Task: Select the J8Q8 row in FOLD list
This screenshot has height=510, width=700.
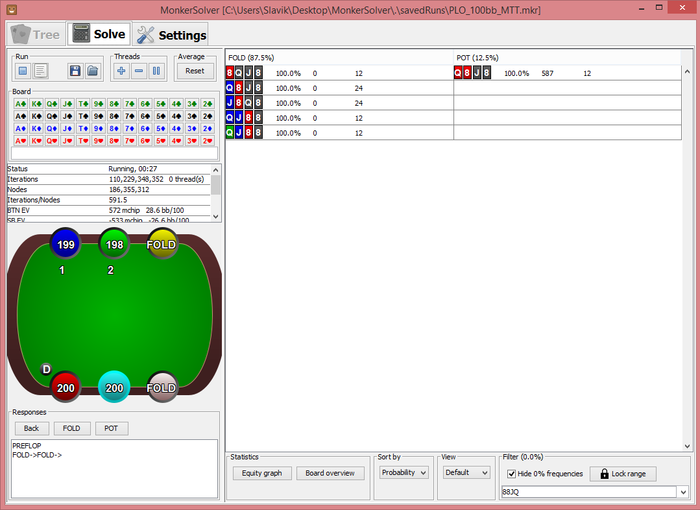Action: click(339, 103)
